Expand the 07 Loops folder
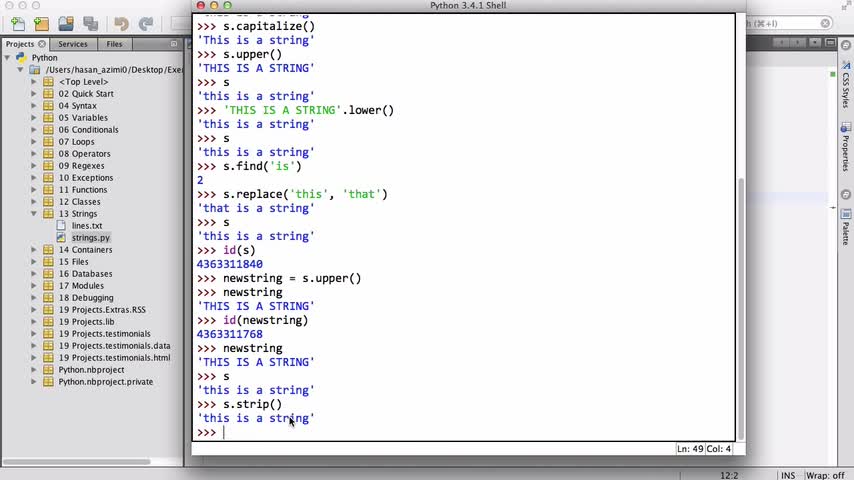854x480 pixels. 34,142
